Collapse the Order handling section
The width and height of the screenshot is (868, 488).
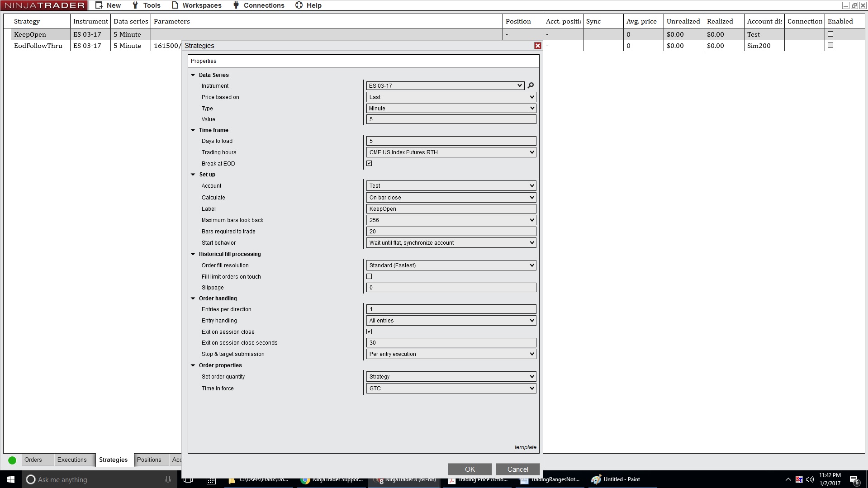(x=193, y=298)
